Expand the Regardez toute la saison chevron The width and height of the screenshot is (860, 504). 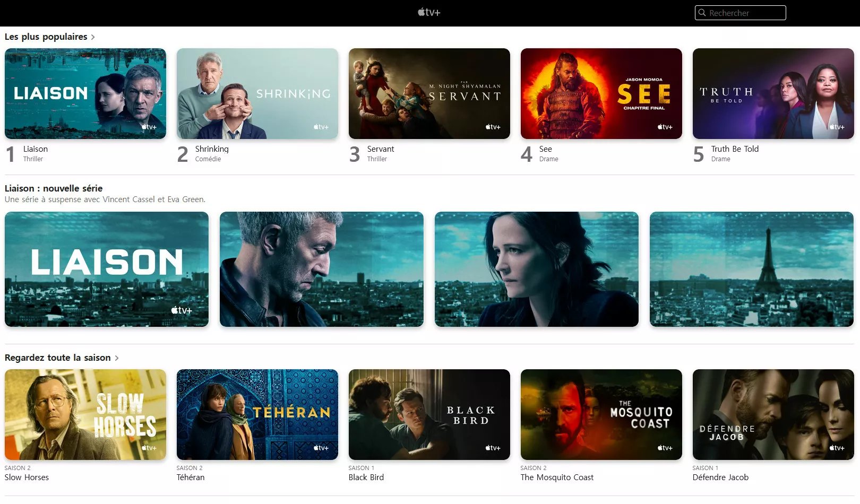(x=117, y=358)
